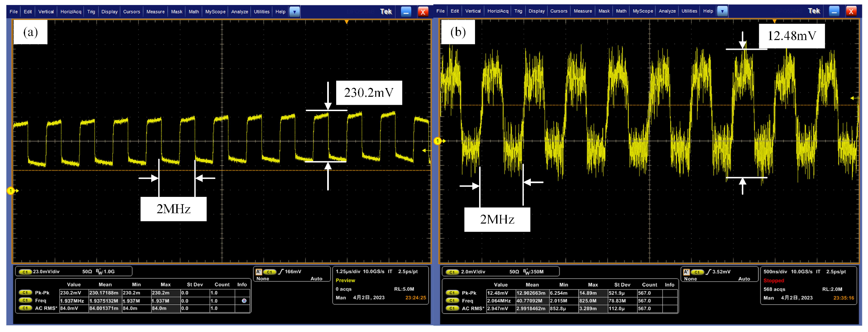This screenshot has width=868, height=332.
Task: Toggle Auto trigger mode beside 166mV readout
Action: [x=316, y=279]
